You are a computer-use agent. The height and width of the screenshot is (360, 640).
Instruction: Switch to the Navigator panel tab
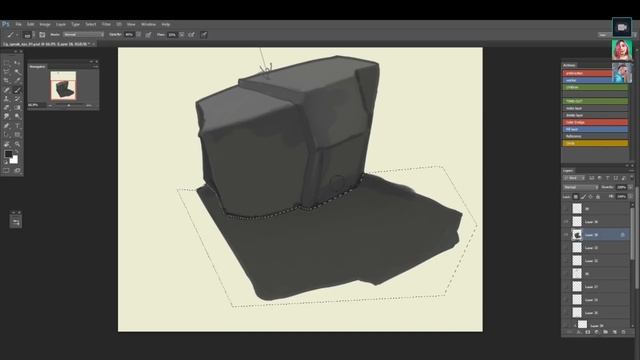click(37, 67)
